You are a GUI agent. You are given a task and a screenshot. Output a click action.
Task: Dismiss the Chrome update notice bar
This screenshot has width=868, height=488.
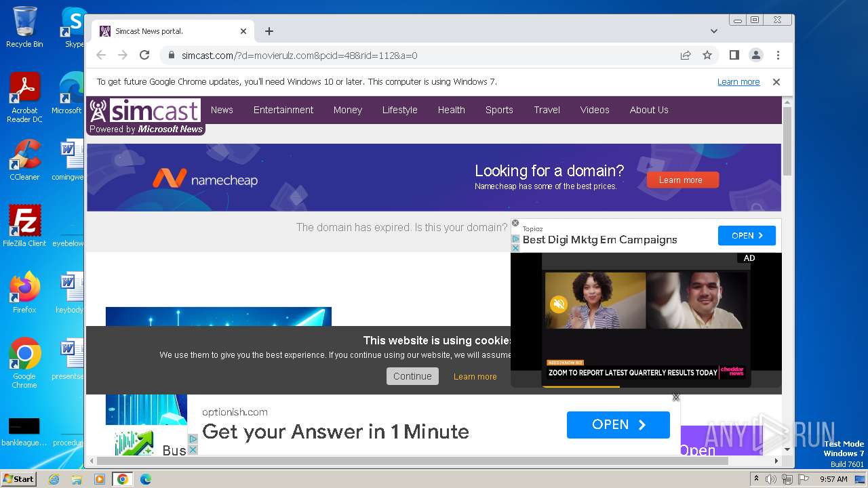[x=776, y=82]
